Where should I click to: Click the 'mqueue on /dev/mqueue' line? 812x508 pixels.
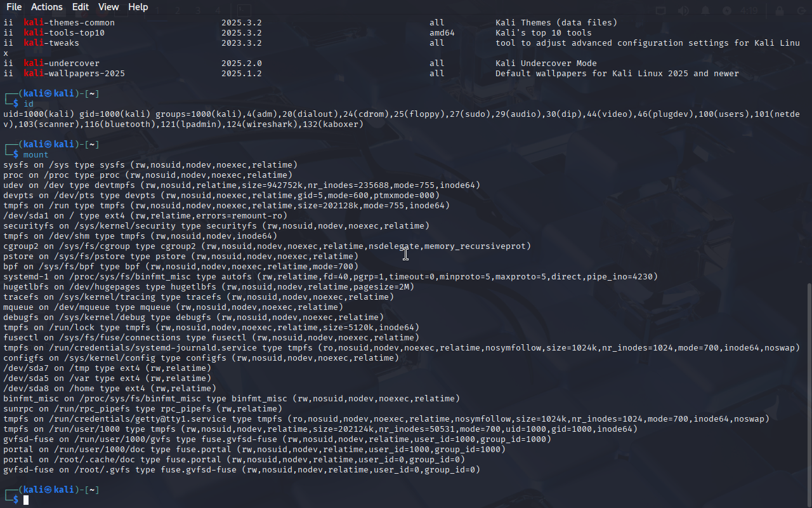[173, 307]
